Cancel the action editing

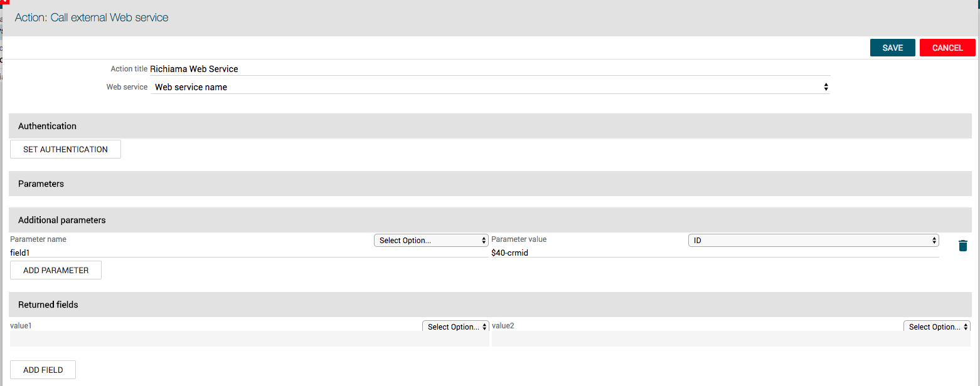(x=947, y=48)
